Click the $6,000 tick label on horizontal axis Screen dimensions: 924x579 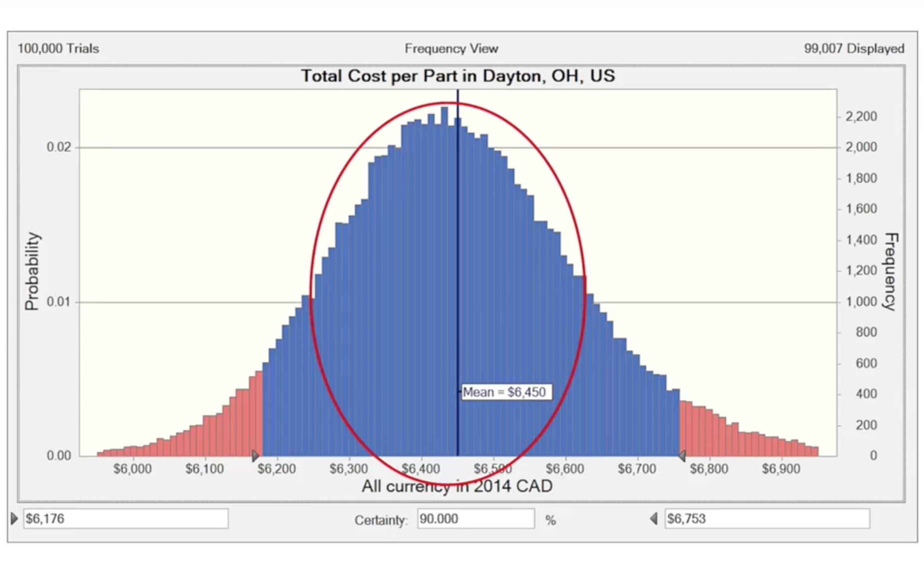pos(132,469)
